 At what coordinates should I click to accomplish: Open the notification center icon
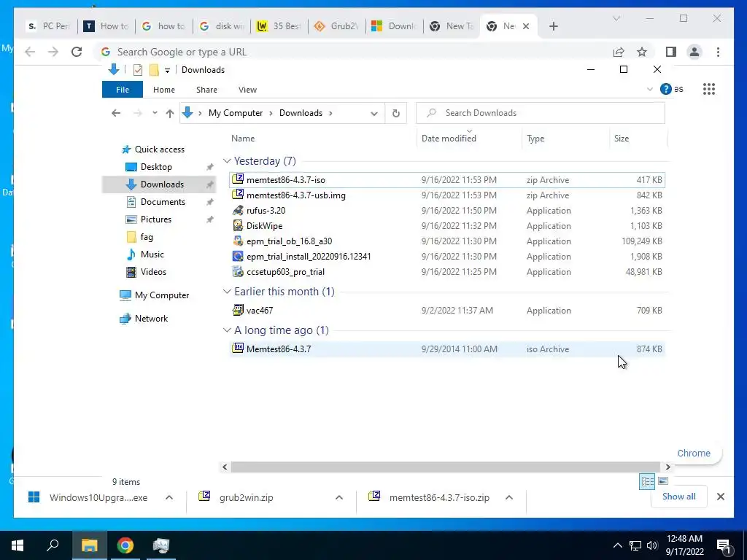click(724, 545)
